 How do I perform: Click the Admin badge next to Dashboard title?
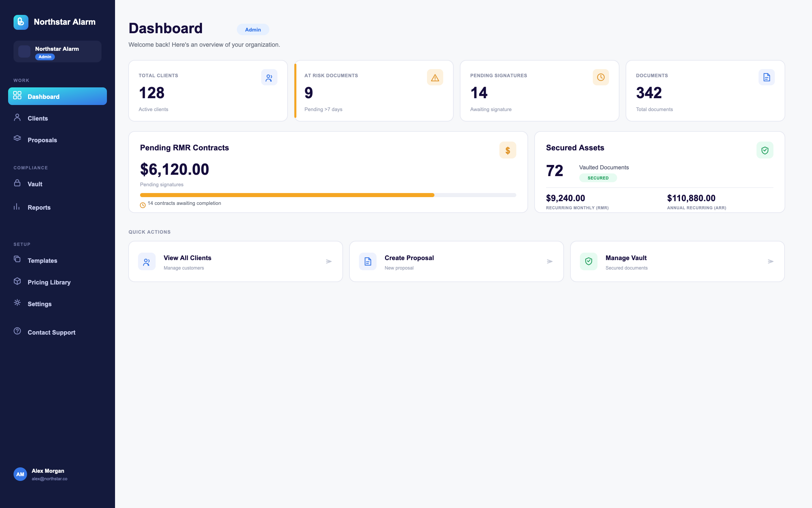[253, 29]
